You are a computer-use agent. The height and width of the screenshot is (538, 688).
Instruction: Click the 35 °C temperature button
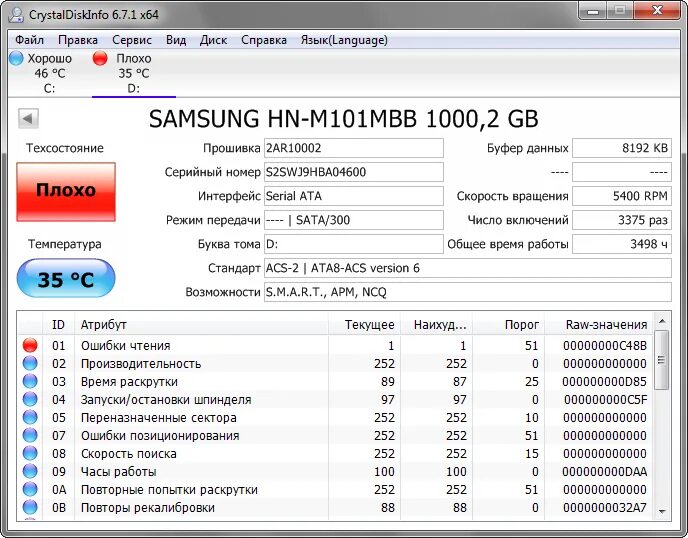pos(66,278)
